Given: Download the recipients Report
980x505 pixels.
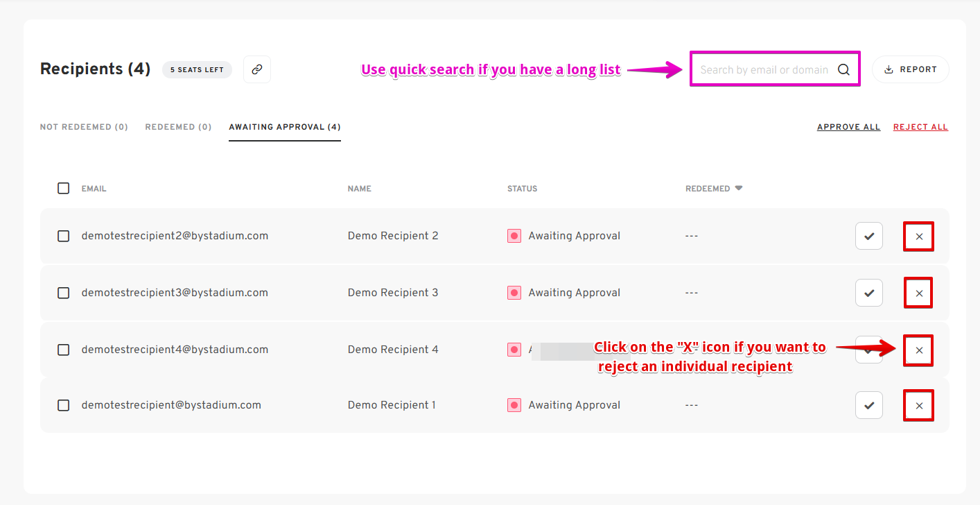Looking at the screenshot, I should (911, 69).
